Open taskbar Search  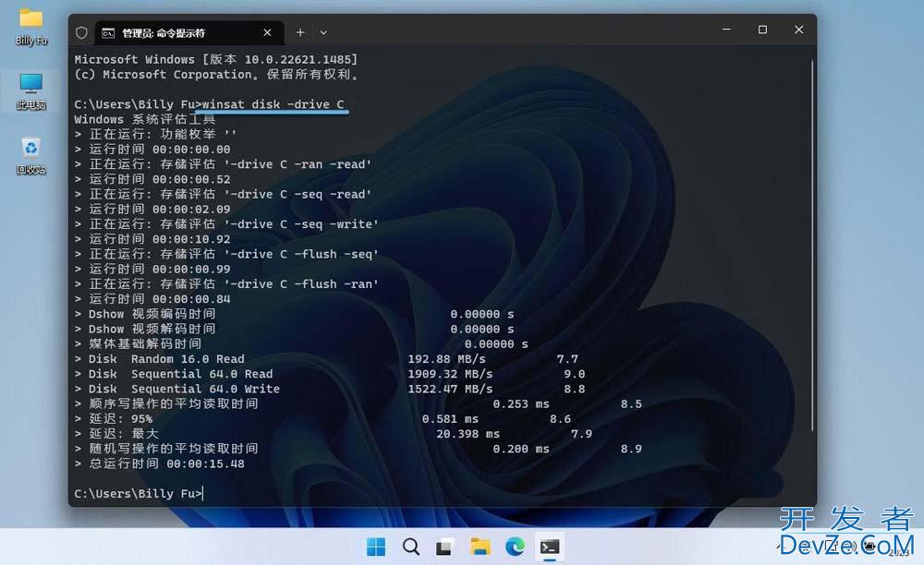click(411, 547)
